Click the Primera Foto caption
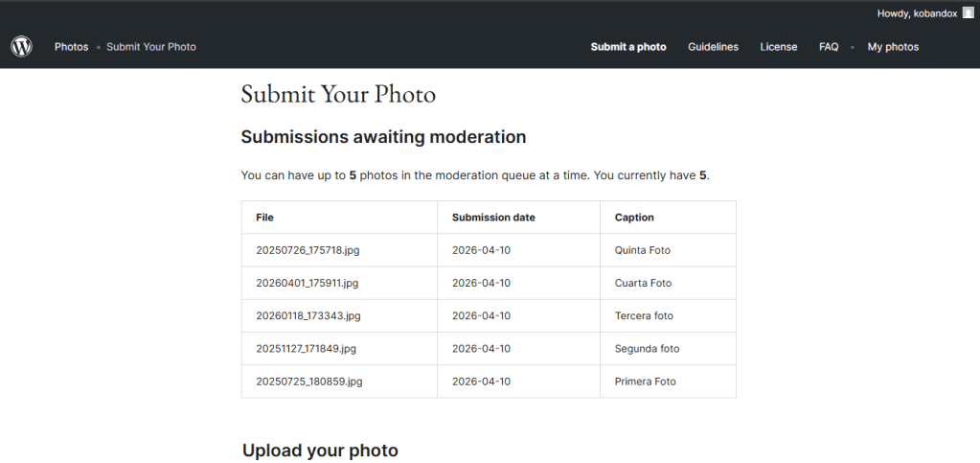Screen dimensions: 980x463 pos(646,381)
